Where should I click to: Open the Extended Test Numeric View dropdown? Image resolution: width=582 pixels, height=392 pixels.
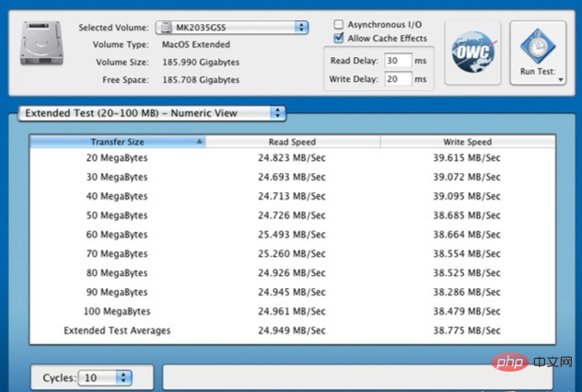coord(152,113)
